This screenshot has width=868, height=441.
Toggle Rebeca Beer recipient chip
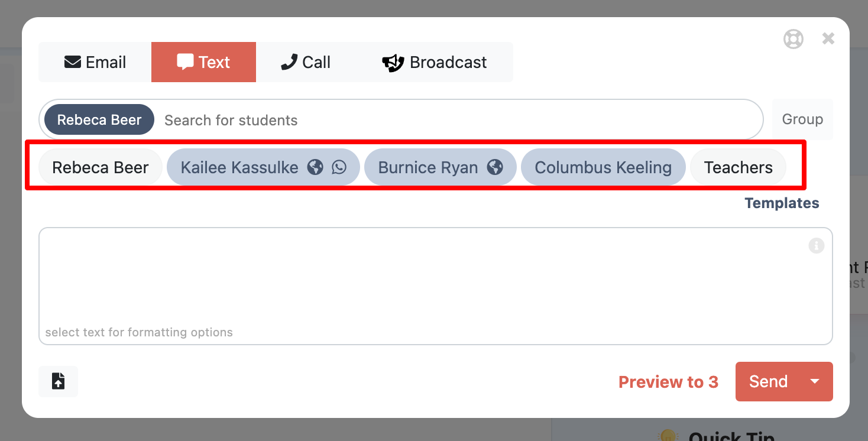click(100, 167)
